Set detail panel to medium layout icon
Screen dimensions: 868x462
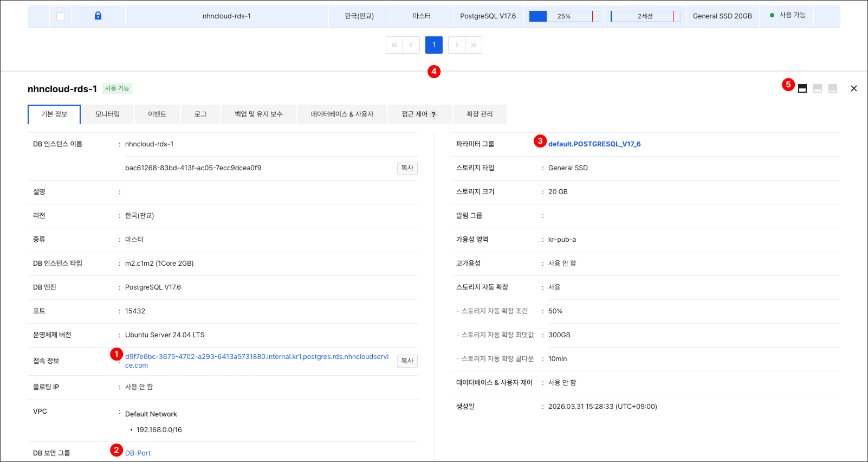click(x=818, y=88)
